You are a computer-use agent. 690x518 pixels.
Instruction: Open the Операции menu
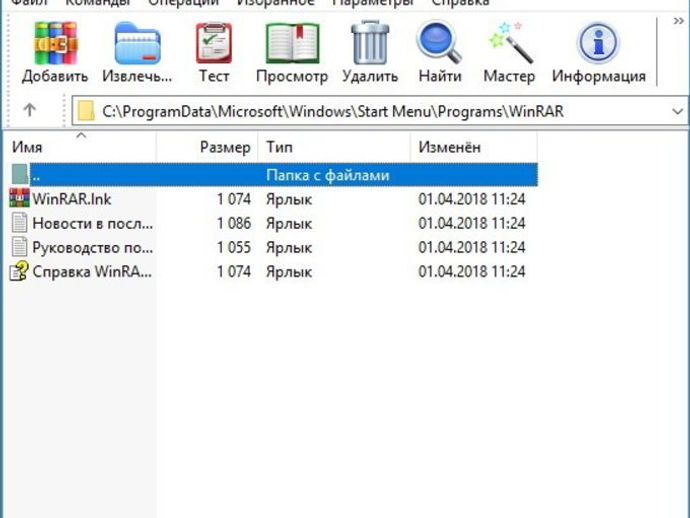coord(184,3)
